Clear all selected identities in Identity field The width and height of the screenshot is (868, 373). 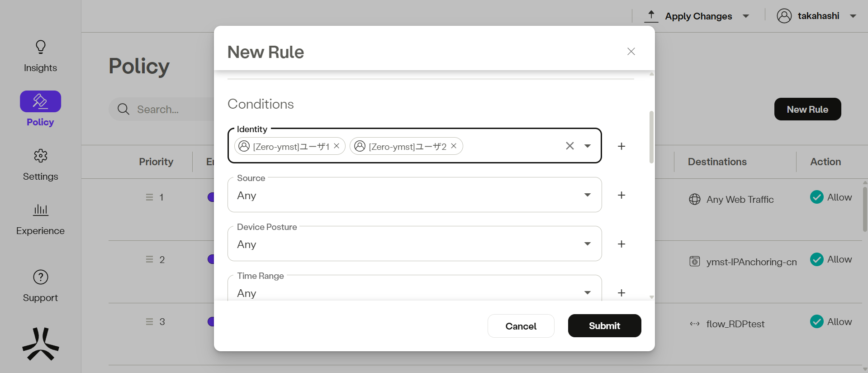569,146
